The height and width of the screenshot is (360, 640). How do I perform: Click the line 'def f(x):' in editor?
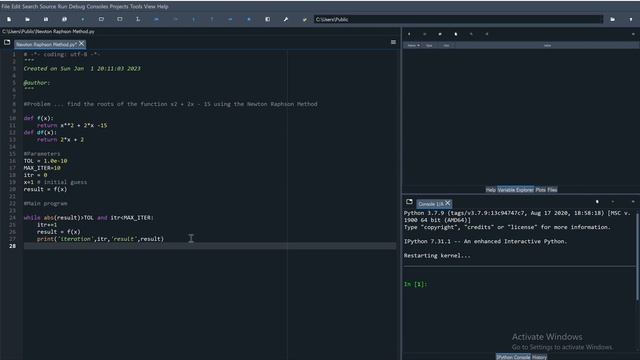pyautogui.click(x=38, y=118)
